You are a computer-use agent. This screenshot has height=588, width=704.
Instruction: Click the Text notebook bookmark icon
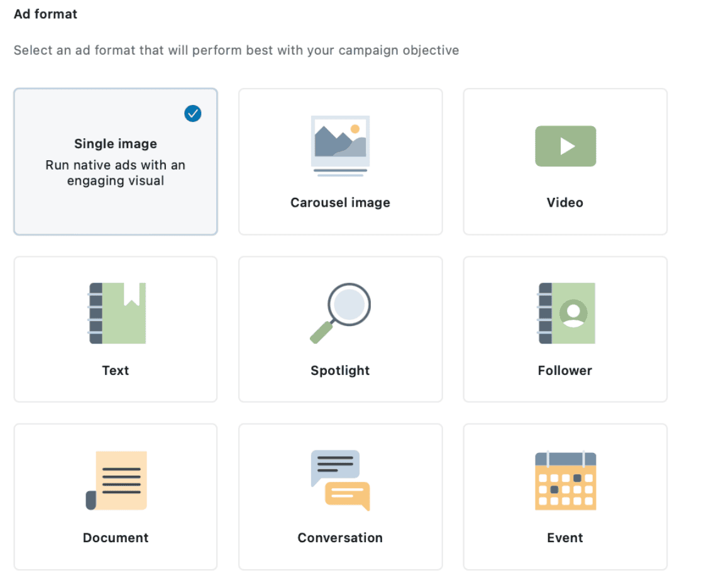117,313
